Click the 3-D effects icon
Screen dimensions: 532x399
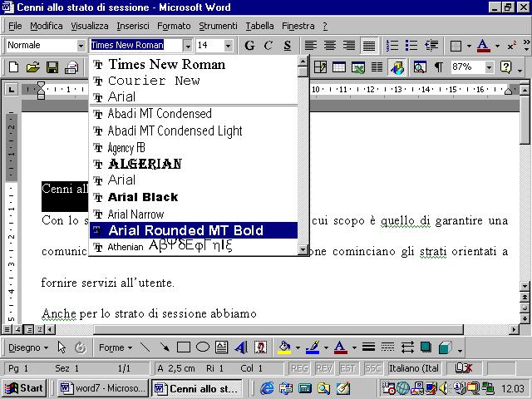coord(445,347)
